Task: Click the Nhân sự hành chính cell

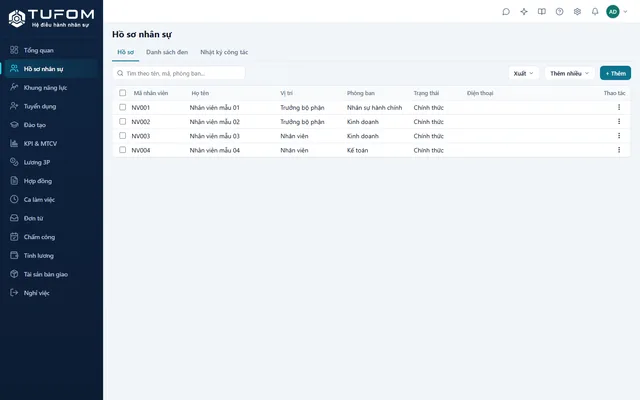Action: point(374,108)
